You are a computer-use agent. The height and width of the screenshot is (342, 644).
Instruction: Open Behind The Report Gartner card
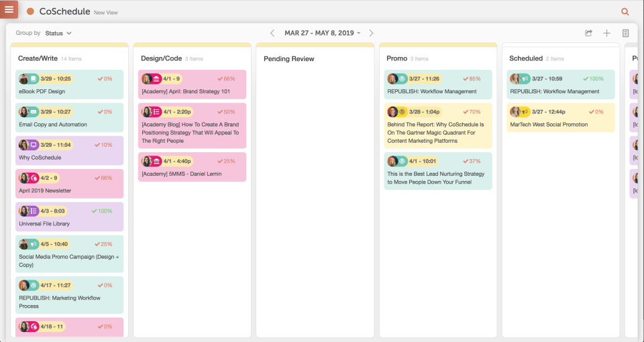click(x=438, y=125)
